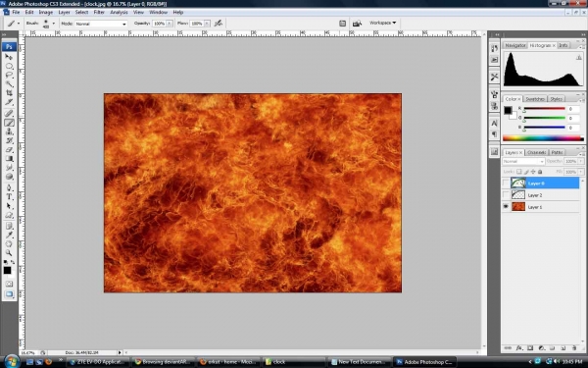Viewport: 588px width, 368px height.
Task: Toggle Lock all padlock icon
Action: tap(540, 172)
